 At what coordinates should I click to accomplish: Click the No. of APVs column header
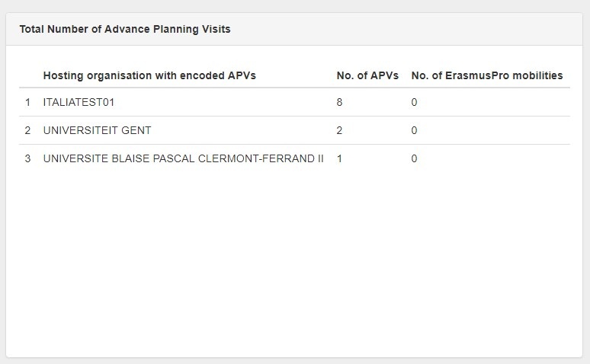pos(367,75)
